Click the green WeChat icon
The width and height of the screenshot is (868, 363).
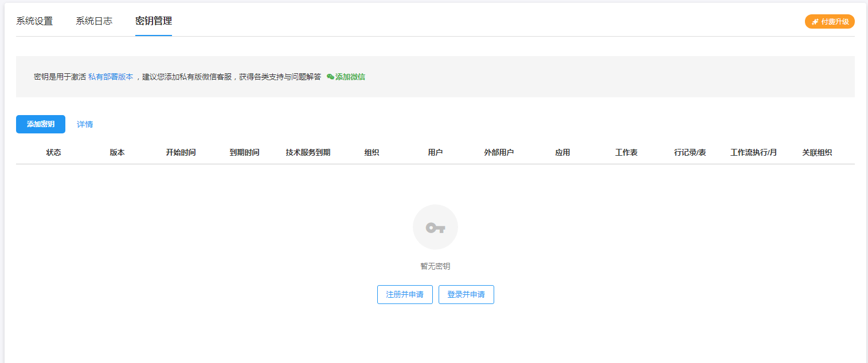tap(330, 77)
